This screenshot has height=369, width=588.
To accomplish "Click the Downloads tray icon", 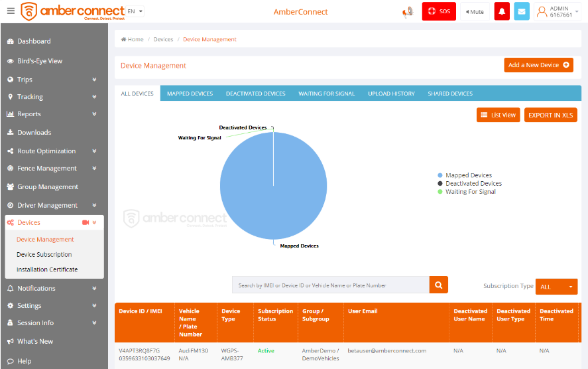I will [11, 132].
